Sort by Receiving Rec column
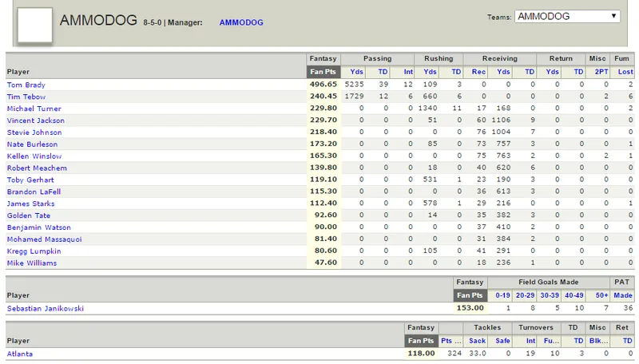 click(478, 72)
